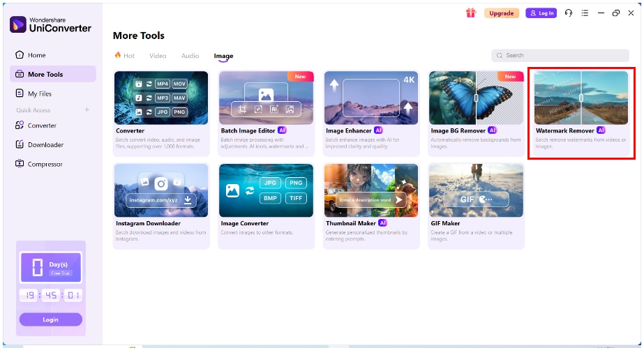Screen dimensions: 644x348
Task: Click the Upgrade button
Action: [x=502, y=13]
